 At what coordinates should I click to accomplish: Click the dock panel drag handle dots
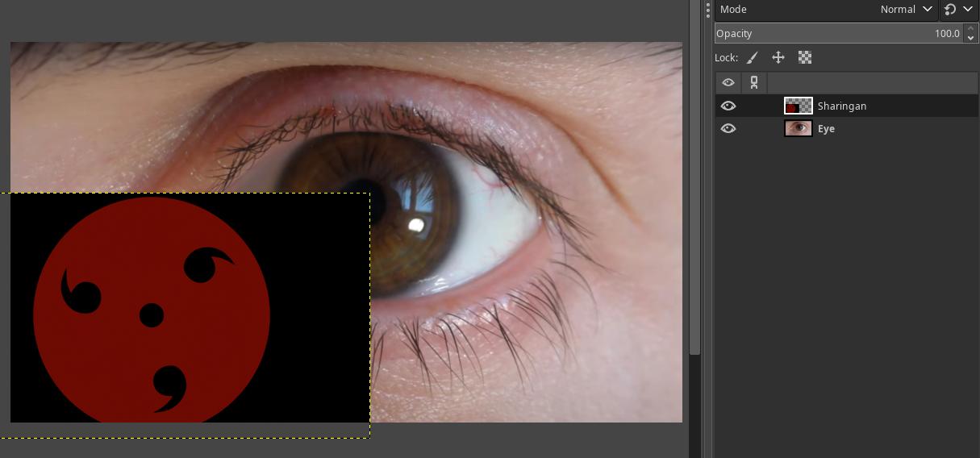[708, 10]
